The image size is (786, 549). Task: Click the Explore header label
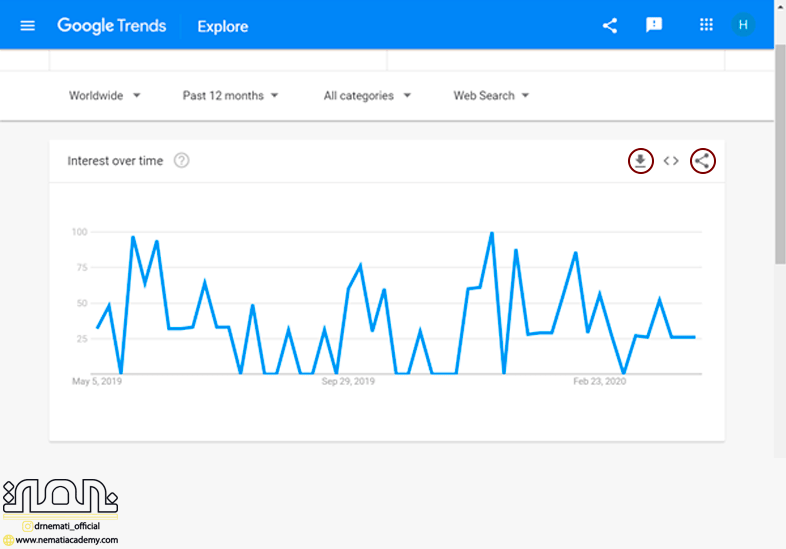222,26
